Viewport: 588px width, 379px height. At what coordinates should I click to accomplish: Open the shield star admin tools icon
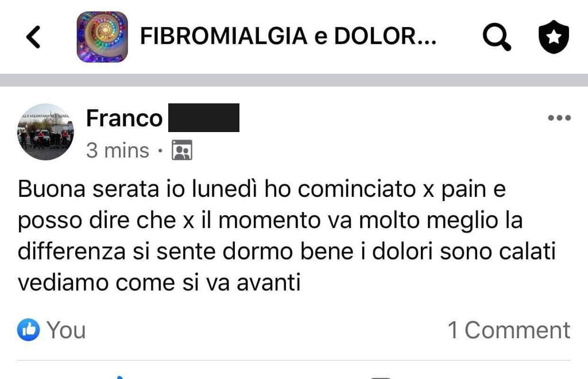(x=554, y=37)
